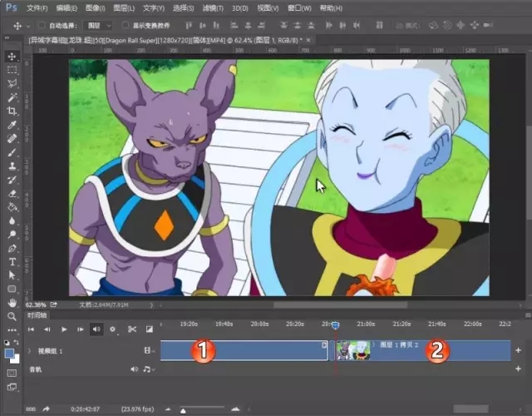Select the Crop tool
The image size is (532, 416).
point(12,111)
